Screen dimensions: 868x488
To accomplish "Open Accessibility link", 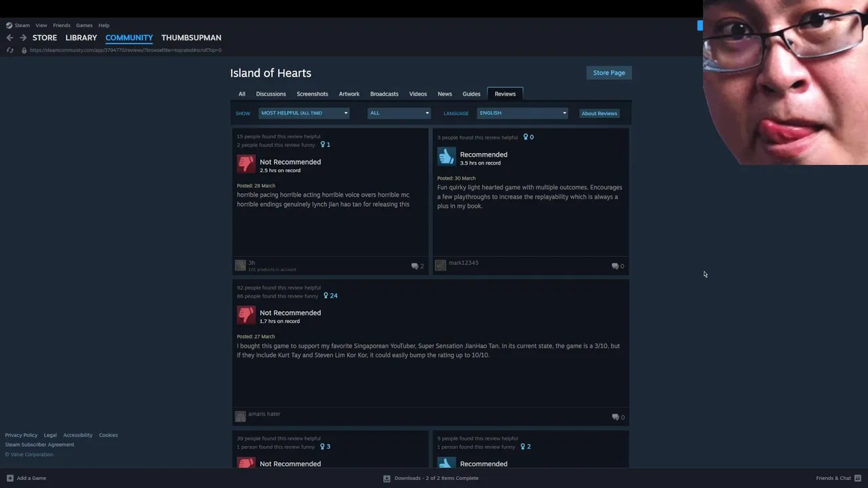I will (x=78, y=435).
